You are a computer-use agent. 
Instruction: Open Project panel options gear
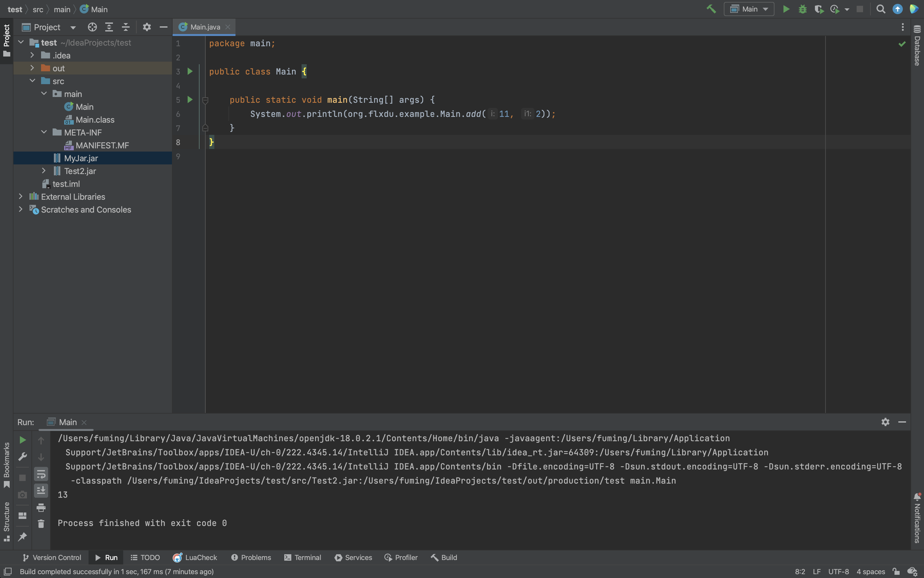pos(147,27)
